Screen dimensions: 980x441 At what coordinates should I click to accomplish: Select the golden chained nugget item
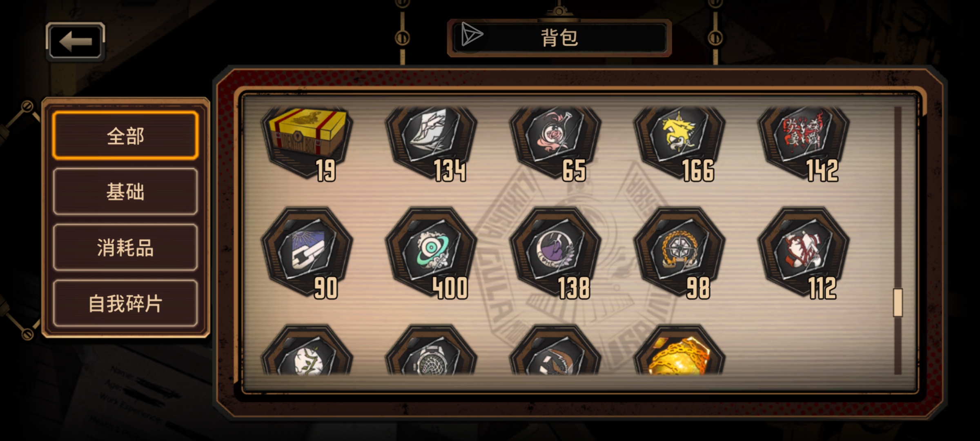point(679,350)
